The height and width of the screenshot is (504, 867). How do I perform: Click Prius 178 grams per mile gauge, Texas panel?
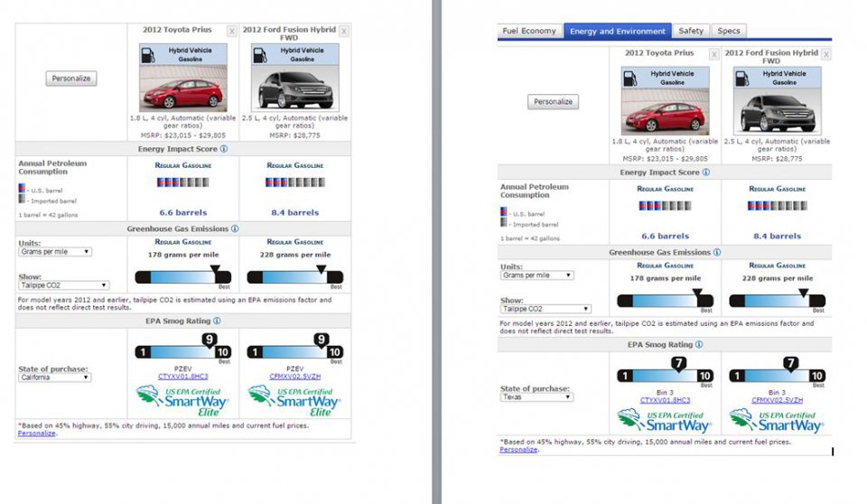(x=665, y=301)
